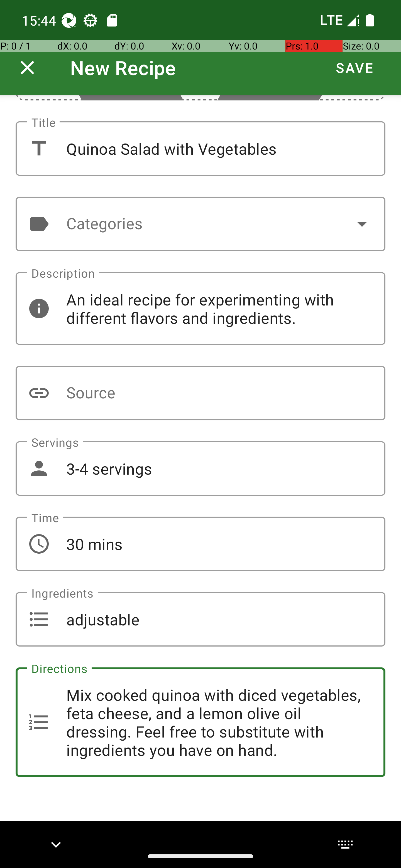The image size is (401, 868).
Task: Close the New Recipe editor
Action: (x=27, y=68)
